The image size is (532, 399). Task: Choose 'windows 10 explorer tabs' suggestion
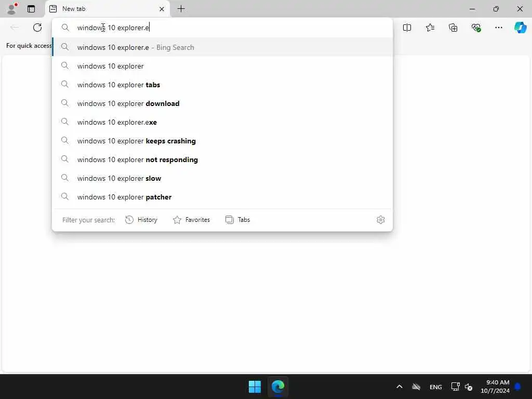click(222, 85)
